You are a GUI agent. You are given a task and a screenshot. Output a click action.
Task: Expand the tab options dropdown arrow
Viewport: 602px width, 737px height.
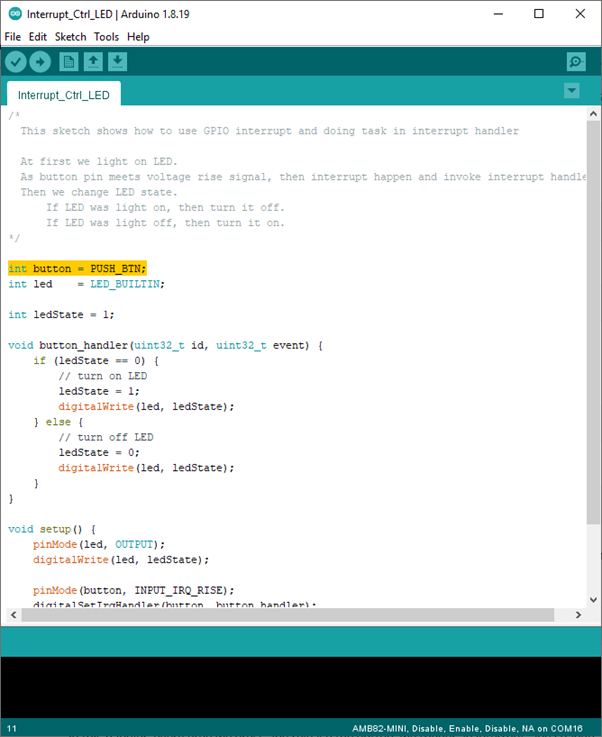point(571,91)
